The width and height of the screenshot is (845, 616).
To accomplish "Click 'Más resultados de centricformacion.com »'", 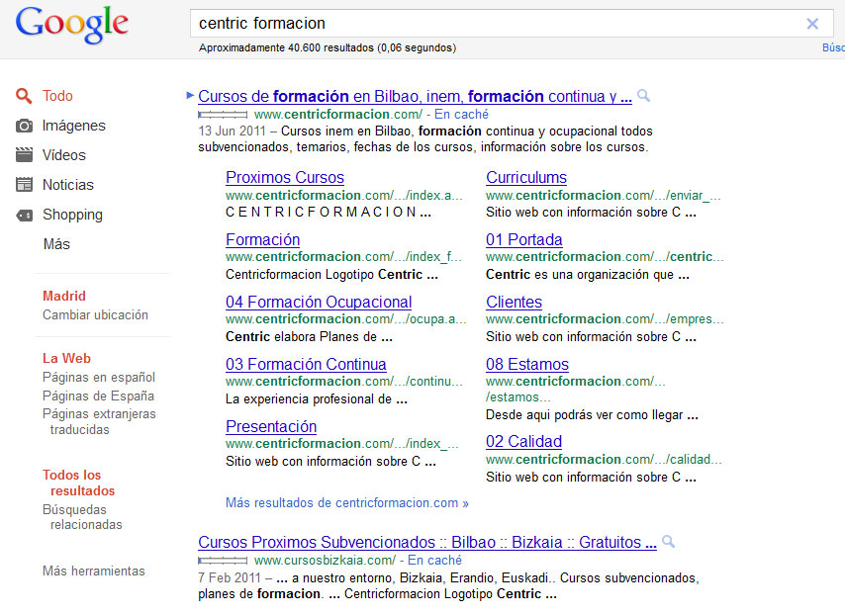I will tap(347, 503).
